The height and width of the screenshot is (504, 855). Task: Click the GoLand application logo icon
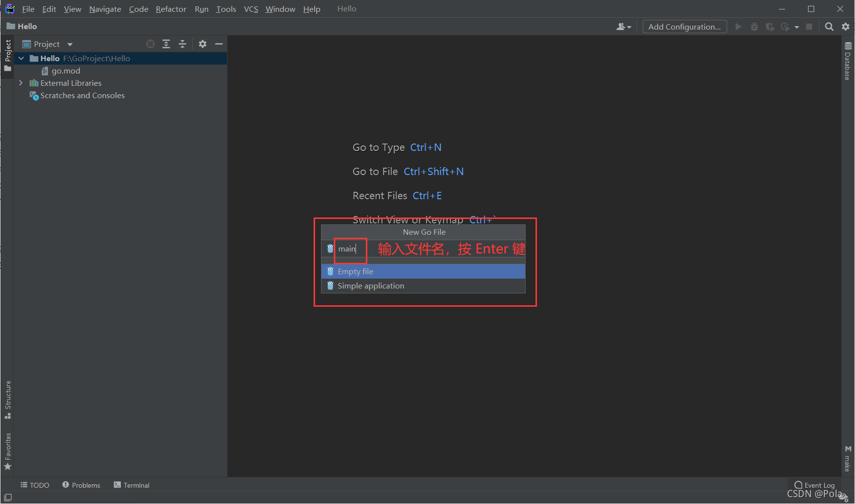click(x=10, y=9)
